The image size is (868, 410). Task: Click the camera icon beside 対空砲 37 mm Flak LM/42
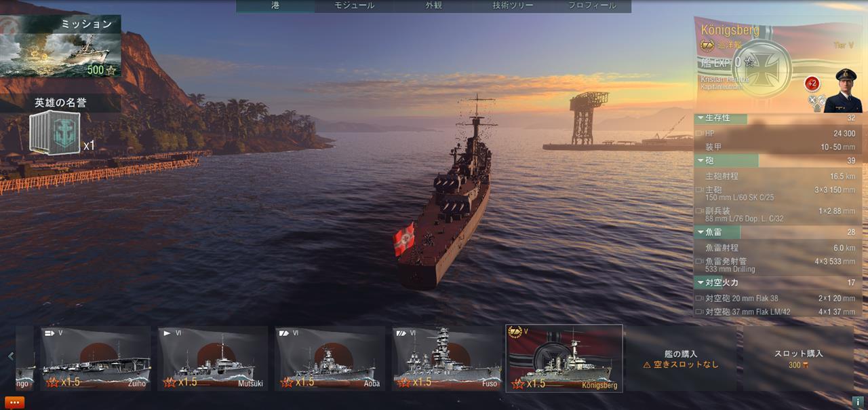click(700, 312)
